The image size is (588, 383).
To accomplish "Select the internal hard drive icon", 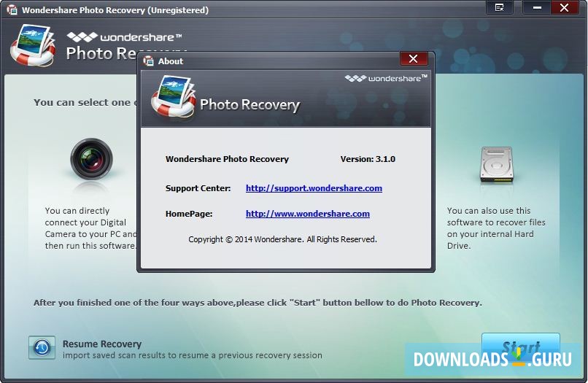I will point(496,164).
